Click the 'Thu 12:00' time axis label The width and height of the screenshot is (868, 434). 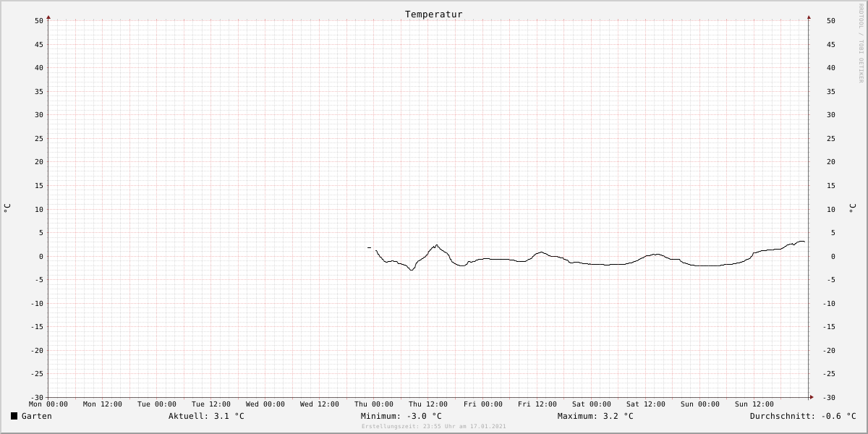[428, 404]
